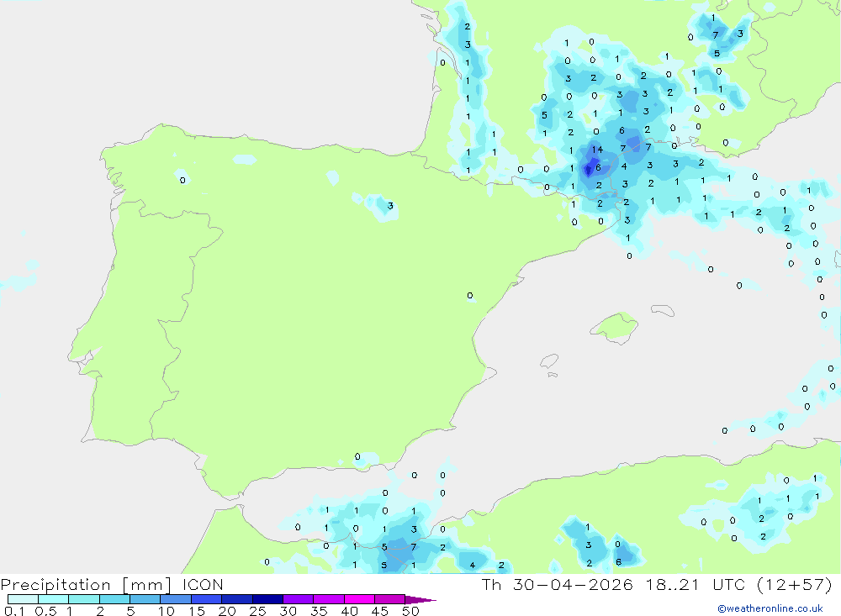
Task: Choose the 25–30 mm navy legend swatch
Action: pyautogui.click(x=267, y=599)
